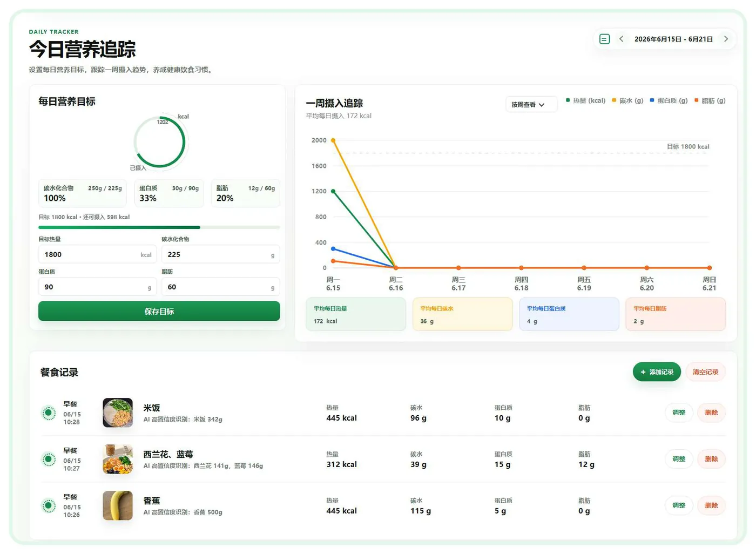Click 删除 for the 西兰花、蓝莓 record
Screen dimensions: 756x554
tap(711, 459)
